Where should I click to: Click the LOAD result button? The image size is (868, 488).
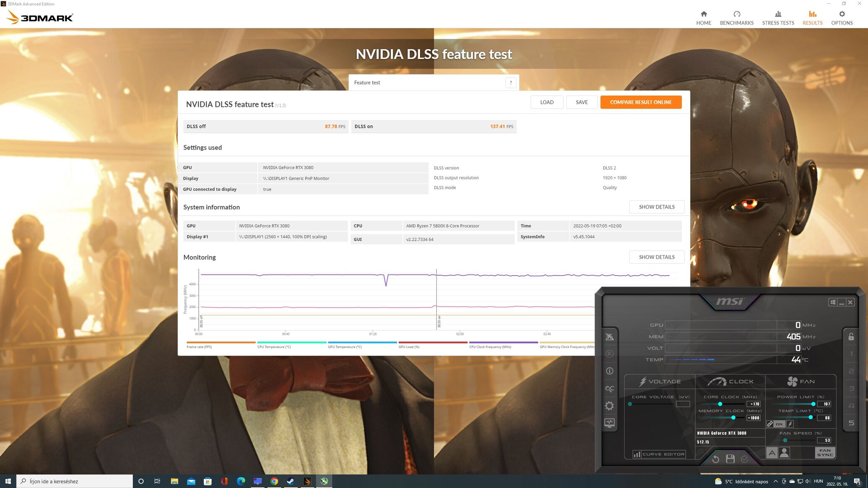tap(547, 102)
